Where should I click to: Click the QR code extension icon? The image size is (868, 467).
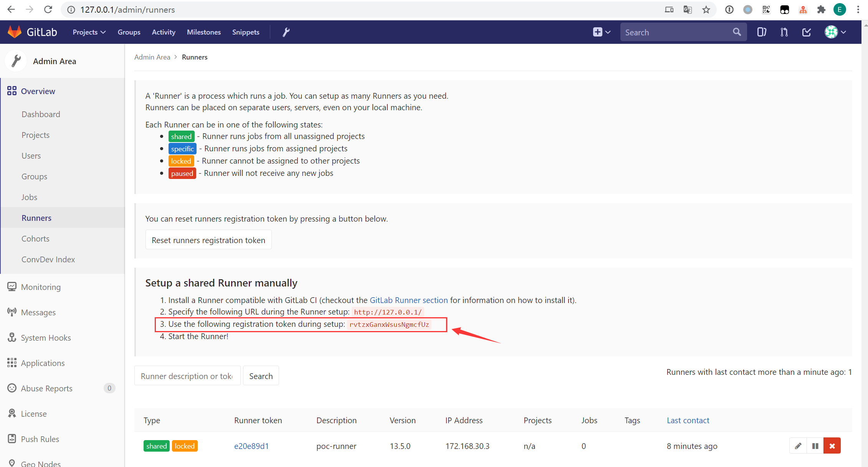(x=766, y=10)
